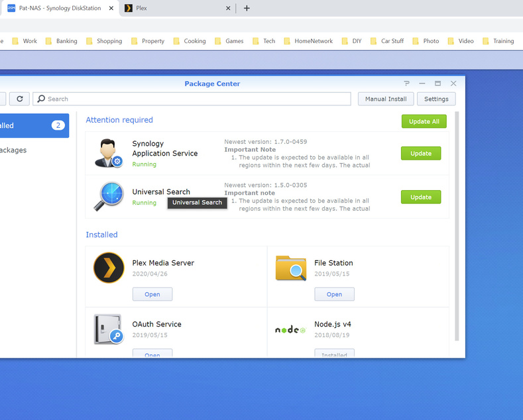523x420 pixels.
Task: Click the File Station folder icon
Action: pyautogui.click(x=291, y=268)
